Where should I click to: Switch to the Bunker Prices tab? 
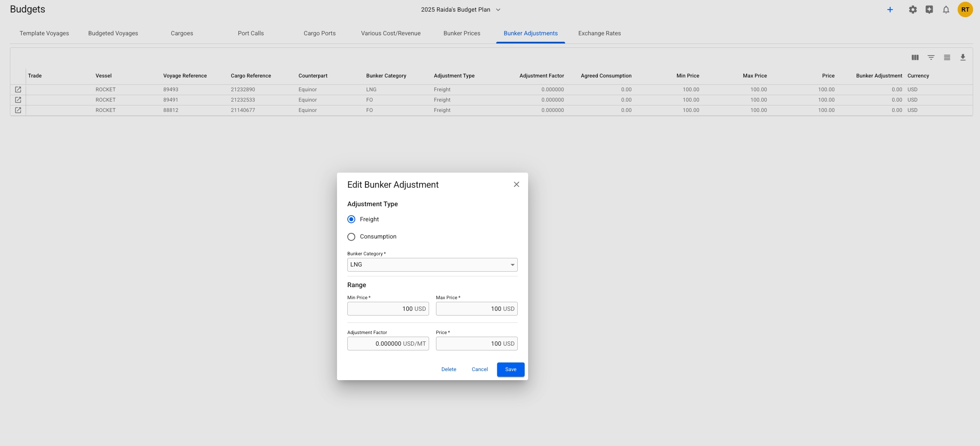461,33
